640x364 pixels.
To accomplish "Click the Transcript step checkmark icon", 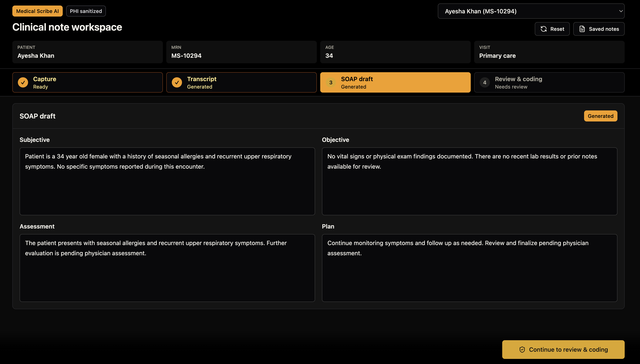I will click(x=177, y=82).
